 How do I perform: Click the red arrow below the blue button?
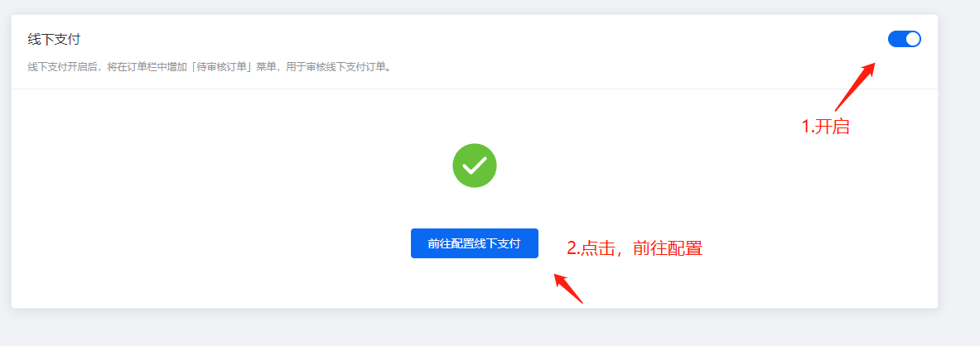pyautogui.click(x=568, y=288)
